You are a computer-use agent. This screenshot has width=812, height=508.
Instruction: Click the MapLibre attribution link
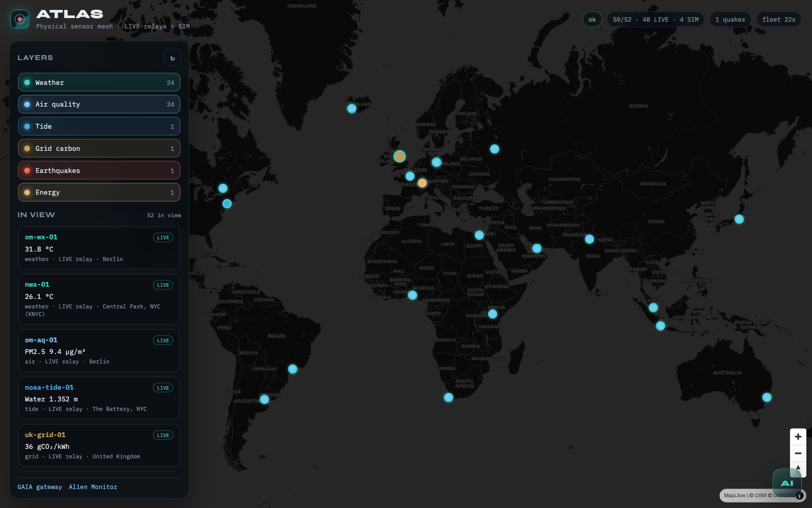pos(735,495)
